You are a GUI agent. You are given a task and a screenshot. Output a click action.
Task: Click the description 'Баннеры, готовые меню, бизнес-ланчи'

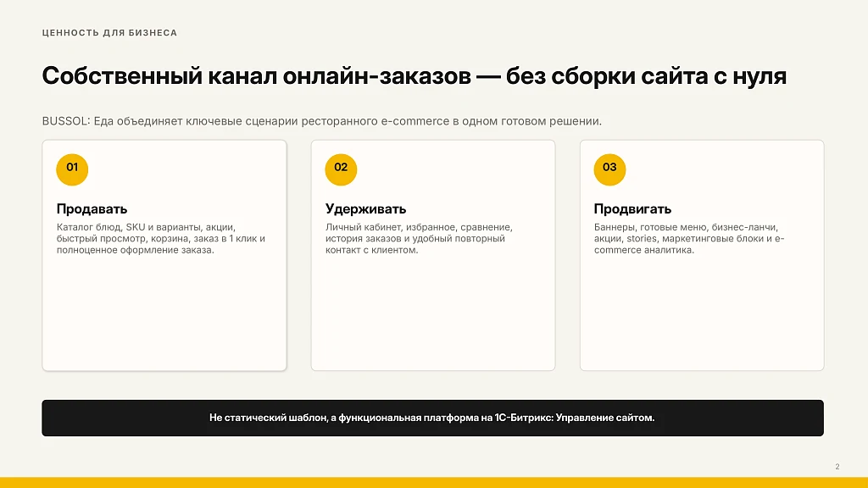click(x=689, y=238)
